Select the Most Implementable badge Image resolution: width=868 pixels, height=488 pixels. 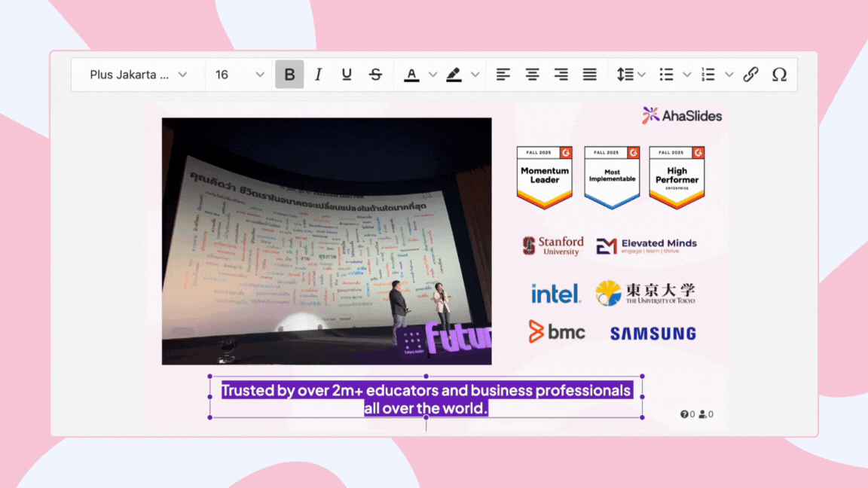(612, 178)
